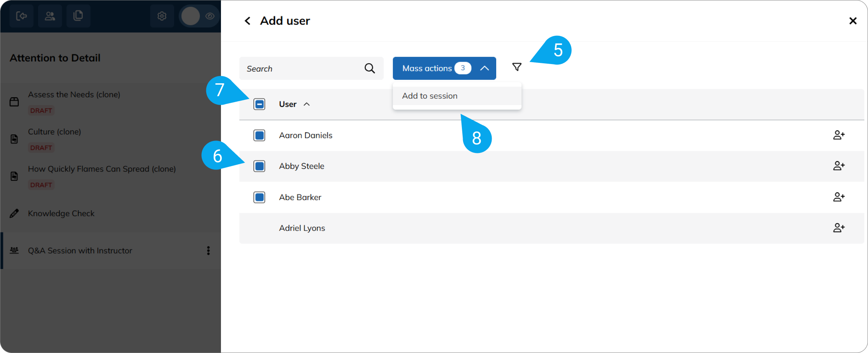The image size is (868, 353).
Task: Click the exit course icon in the toolbar
Action: tap(21, 16)
